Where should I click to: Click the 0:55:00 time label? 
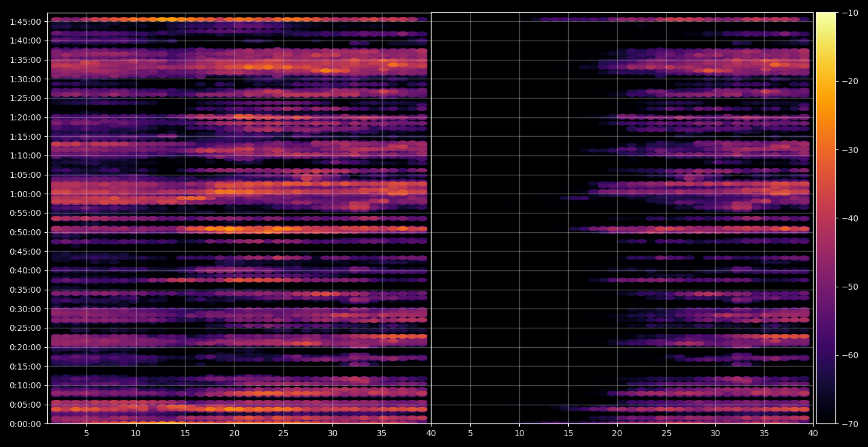[x=25, y=213]
